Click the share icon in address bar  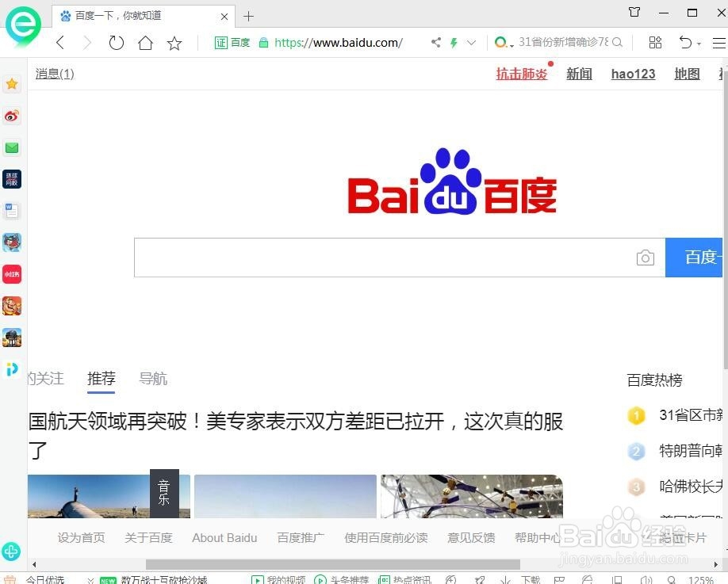[x=436, y=43]
